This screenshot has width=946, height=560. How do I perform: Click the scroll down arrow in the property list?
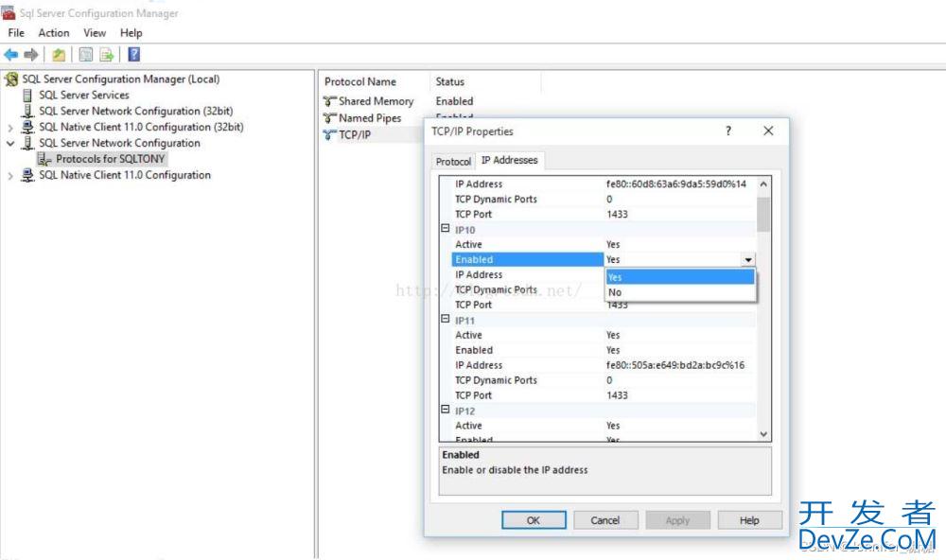[763, 434]
